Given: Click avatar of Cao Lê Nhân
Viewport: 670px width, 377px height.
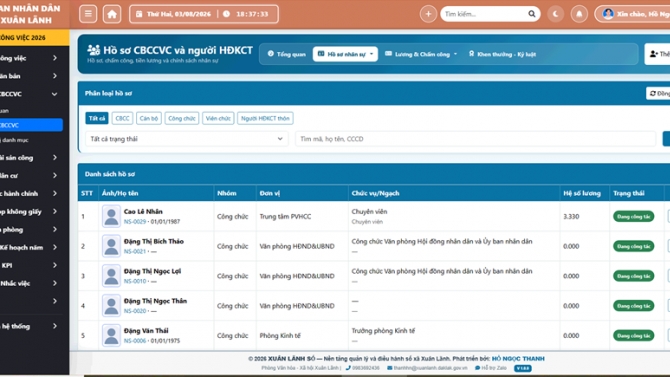Looking at the screenshot, I should coord(111,216).
